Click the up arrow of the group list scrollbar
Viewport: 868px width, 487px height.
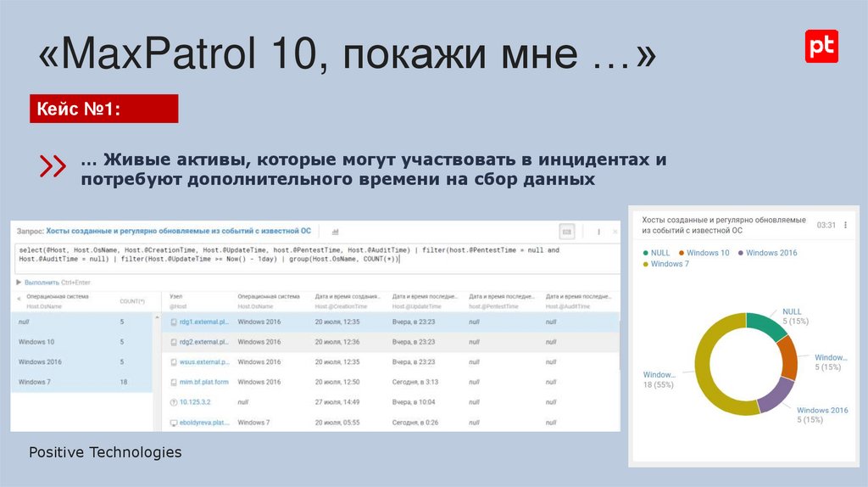157,317
